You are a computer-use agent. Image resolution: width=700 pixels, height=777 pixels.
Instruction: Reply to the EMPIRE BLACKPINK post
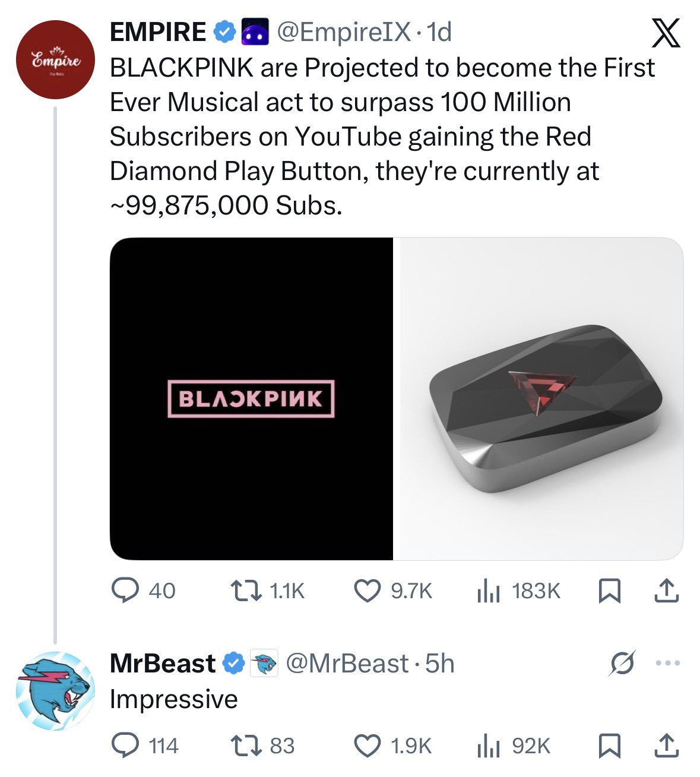coord(125,590)
